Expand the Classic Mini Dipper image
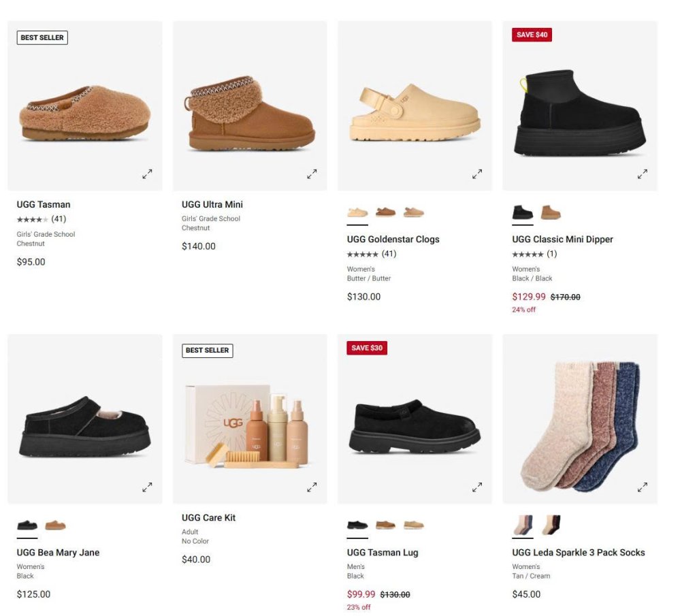Screen dimensions: 697x616 click(643, 174)
